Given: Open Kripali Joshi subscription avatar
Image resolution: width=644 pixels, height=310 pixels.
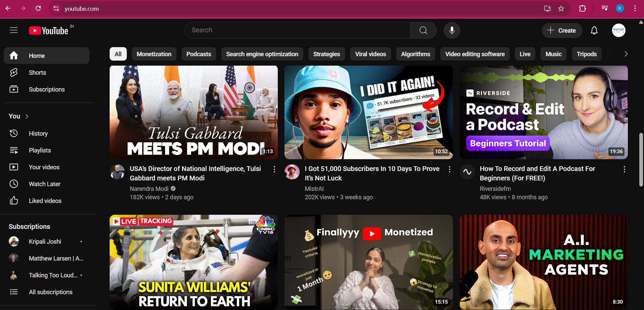Looking at the screenshot, I should (x=14, y=241).
